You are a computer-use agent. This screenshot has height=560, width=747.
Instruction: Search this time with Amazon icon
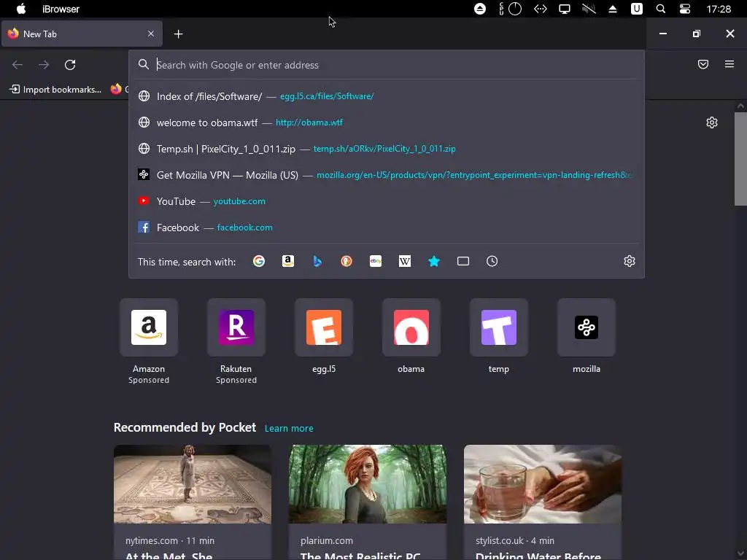(287, 262)
